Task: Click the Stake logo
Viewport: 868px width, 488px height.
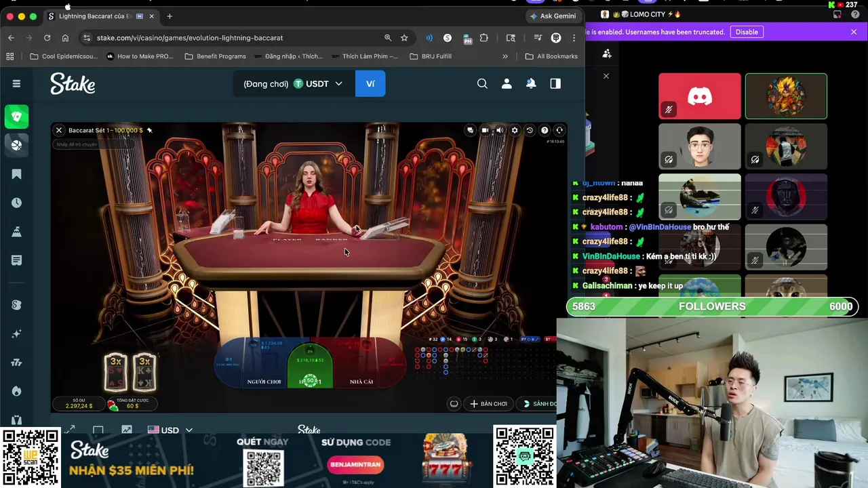Action: click(x=73, y=83)
